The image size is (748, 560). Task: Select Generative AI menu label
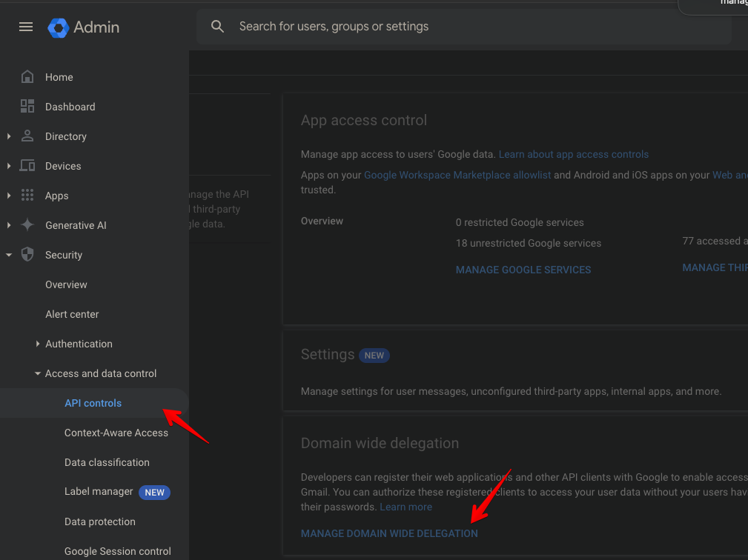76,225
